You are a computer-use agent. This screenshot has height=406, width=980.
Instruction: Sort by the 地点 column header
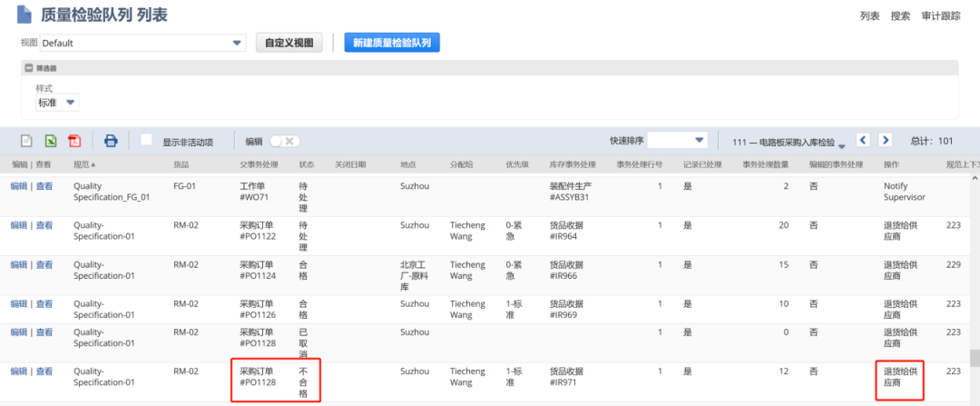408,164
